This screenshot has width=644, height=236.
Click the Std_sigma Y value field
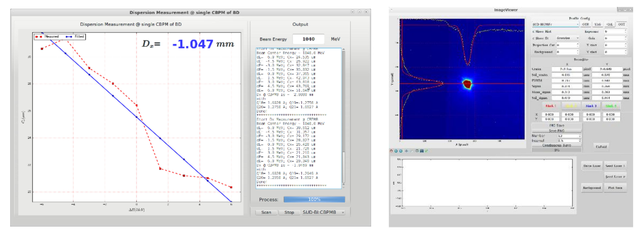(607, 98)
